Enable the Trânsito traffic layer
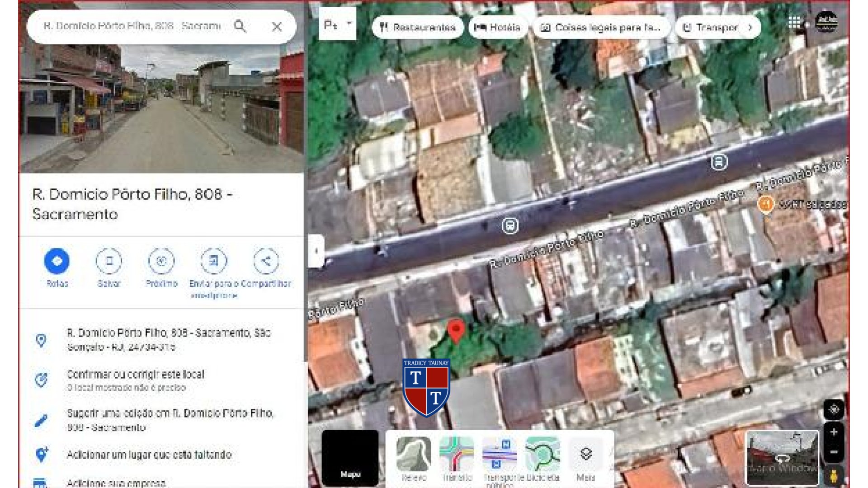The image size is (868, 488). [x=457, y=459]
